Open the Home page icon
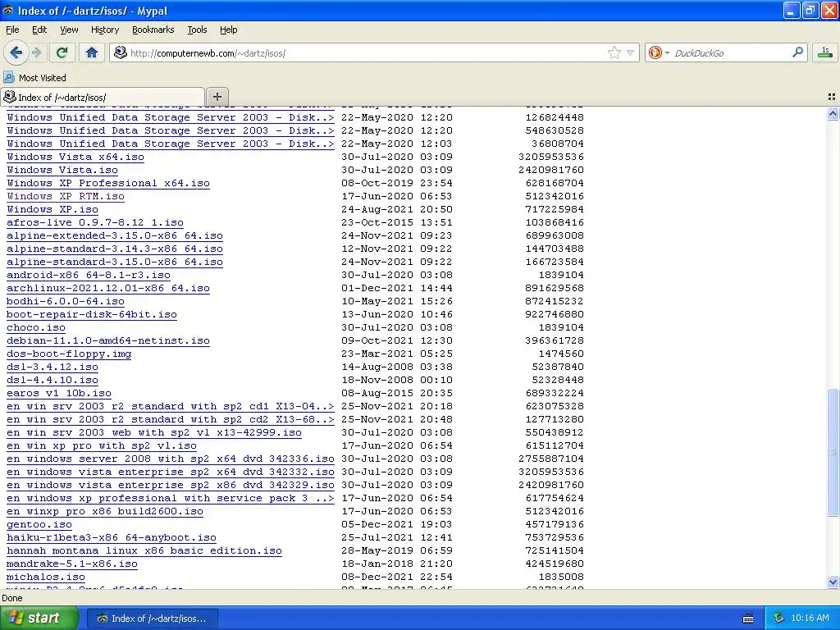Image resolution: width=840 pixels, height=630 pixels. coord(92,52)
